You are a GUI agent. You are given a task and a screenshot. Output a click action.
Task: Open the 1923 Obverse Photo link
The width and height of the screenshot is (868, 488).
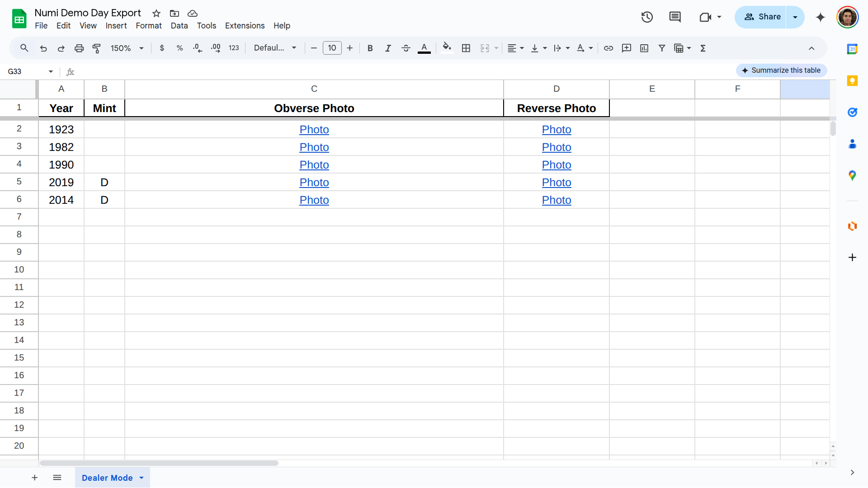314,130
